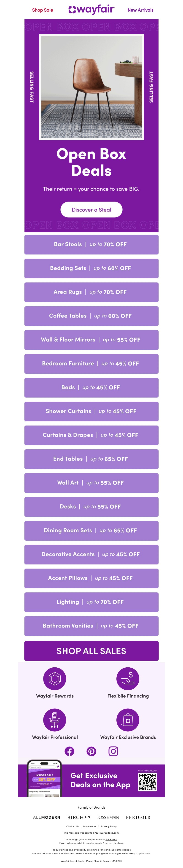This screenshot has width=183, height=868.
Task: Choose the Area Rugs deal banner
Action: pyautogui.click(x=91, y=292)
